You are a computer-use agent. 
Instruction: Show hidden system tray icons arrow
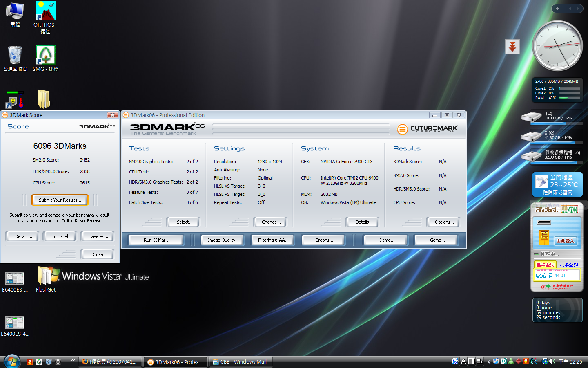[x=489, y=361]
